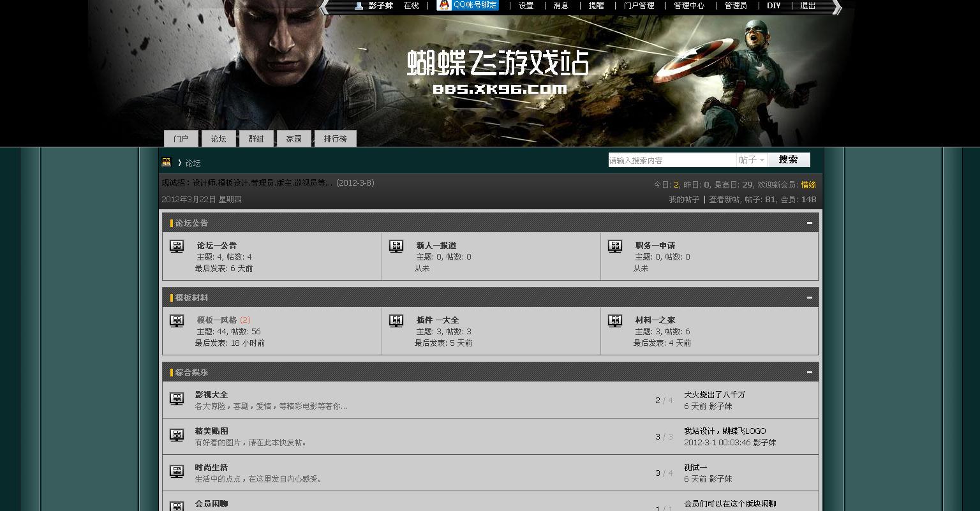Image resolution: width=980 pixels, height=511 pixels.
Task: Click the forum icon next to 论坛—公告
Action: pos(177,246)
